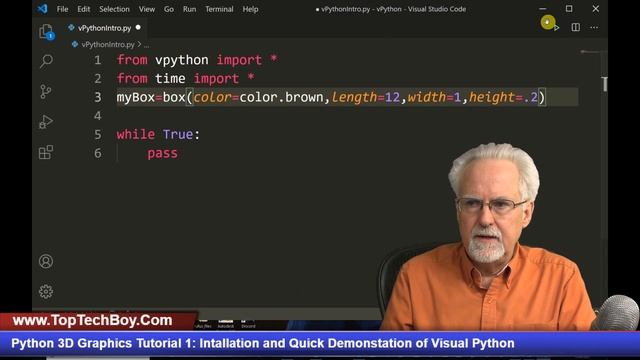Viewport: 640px width, 360px height.
Task: Click the word vpython on line 1
Action: pos(182,60)
